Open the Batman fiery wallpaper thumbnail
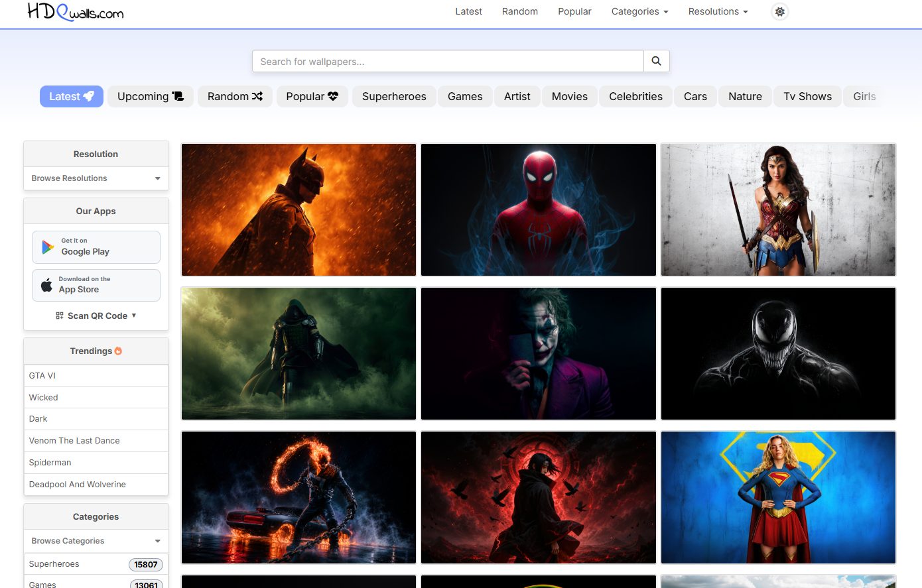This screenshot has width=922, height=588. point(298,209)
